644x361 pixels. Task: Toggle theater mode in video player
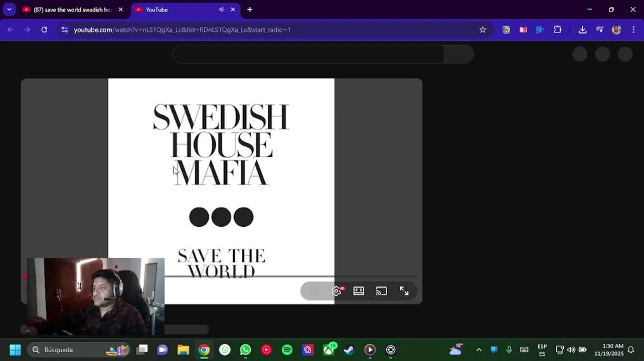(359, 291)
